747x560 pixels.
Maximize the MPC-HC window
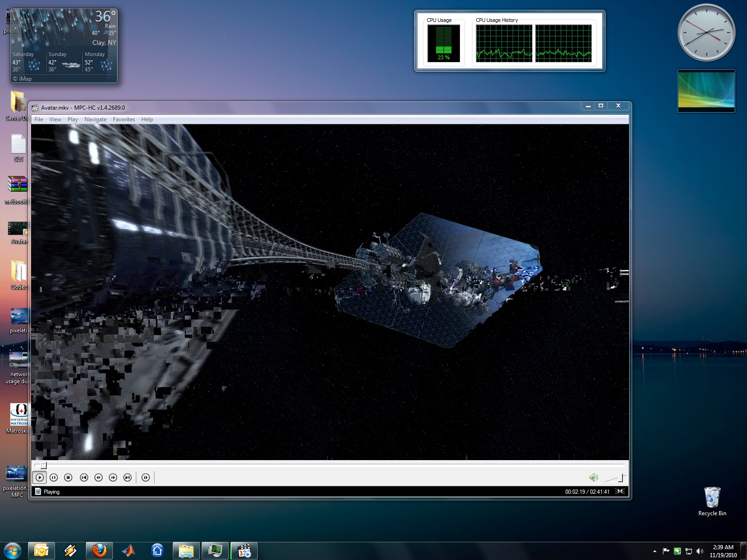click(601, 106)
